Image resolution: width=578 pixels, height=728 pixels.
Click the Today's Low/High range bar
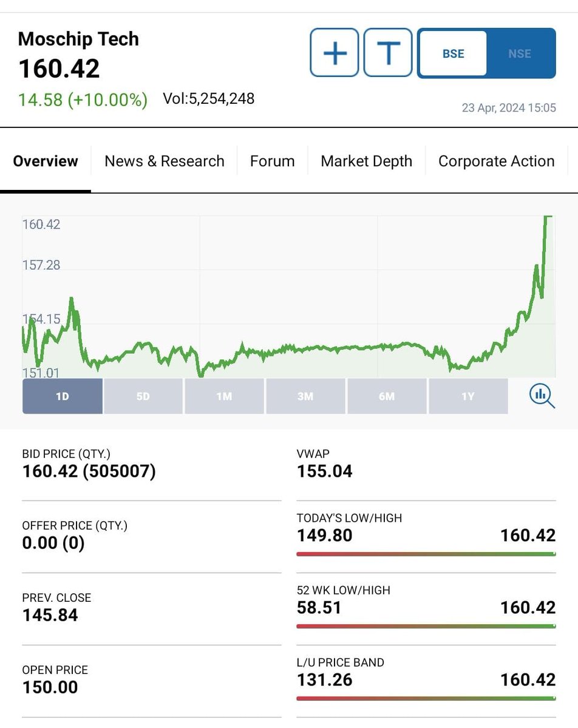pyautogui.click(x=426, y=554)
